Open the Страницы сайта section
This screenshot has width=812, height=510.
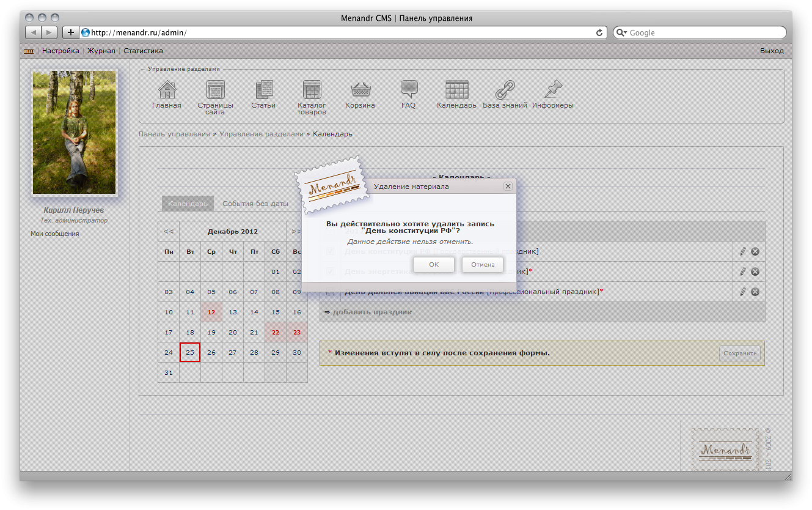(x=215, y=90)
